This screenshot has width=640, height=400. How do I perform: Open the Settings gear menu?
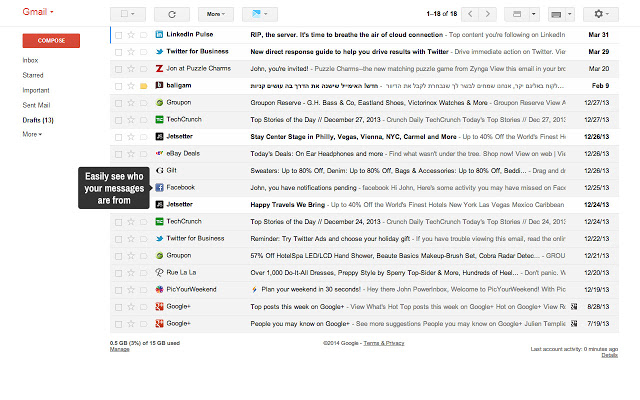601,14
